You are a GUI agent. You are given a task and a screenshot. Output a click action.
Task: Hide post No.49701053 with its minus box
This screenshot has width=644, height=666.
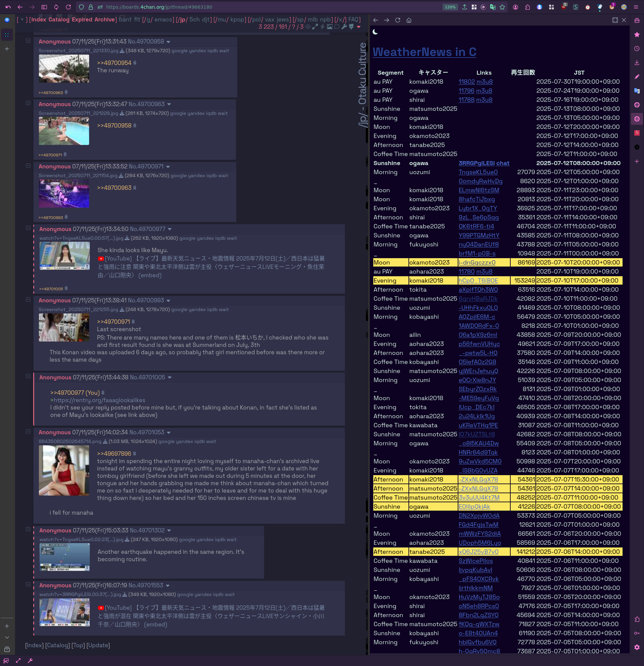click(x=28, y=431)
